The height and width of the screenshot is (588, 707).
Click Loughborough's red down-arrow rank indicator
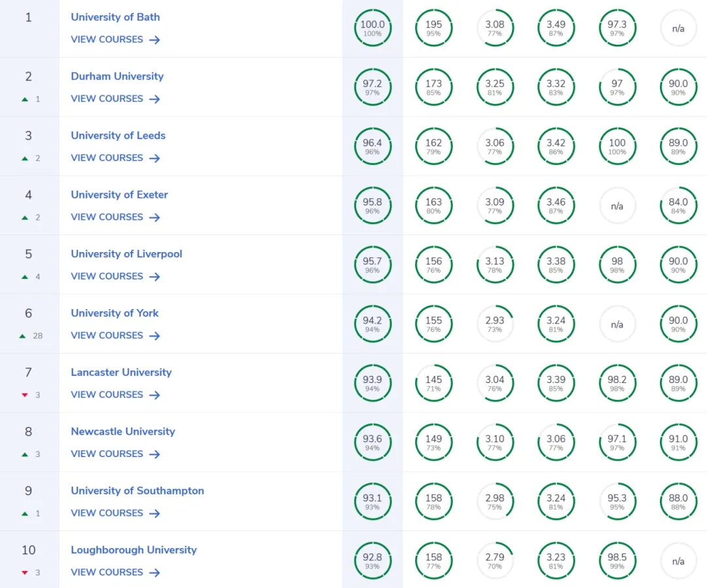[25, 573]
